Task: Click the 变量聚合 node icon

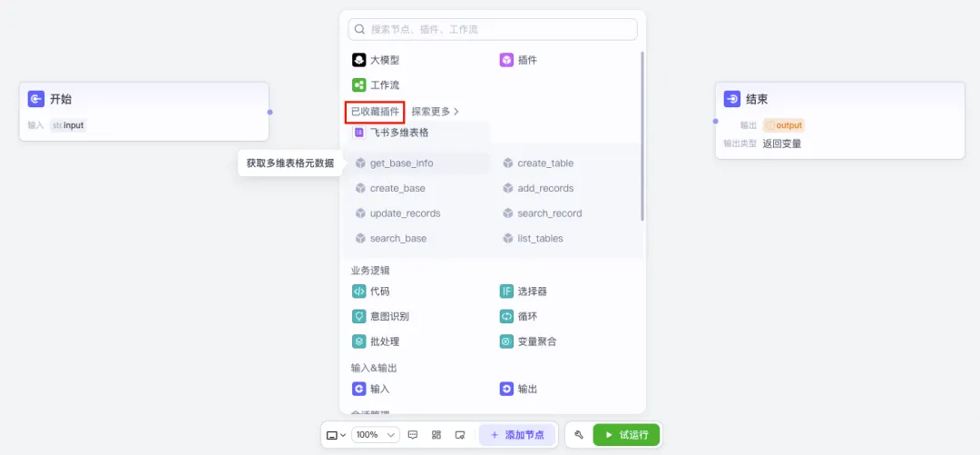Action: click(x=506, y=341)
